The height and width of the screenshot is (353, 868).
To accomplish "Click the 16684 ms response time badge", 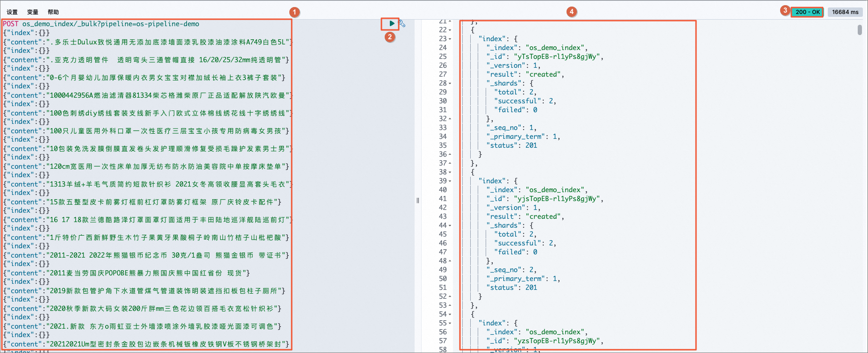I will 845,12.
